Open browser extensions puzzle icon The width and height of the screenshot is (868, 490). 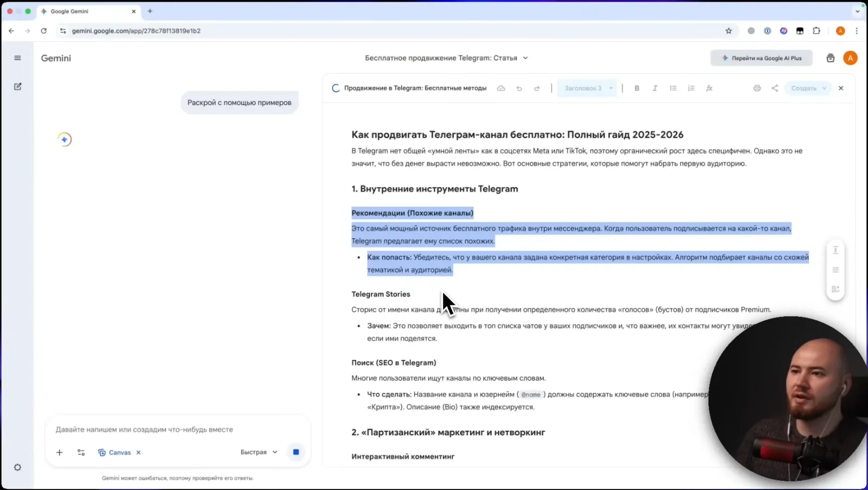click(x=816, y=31)
